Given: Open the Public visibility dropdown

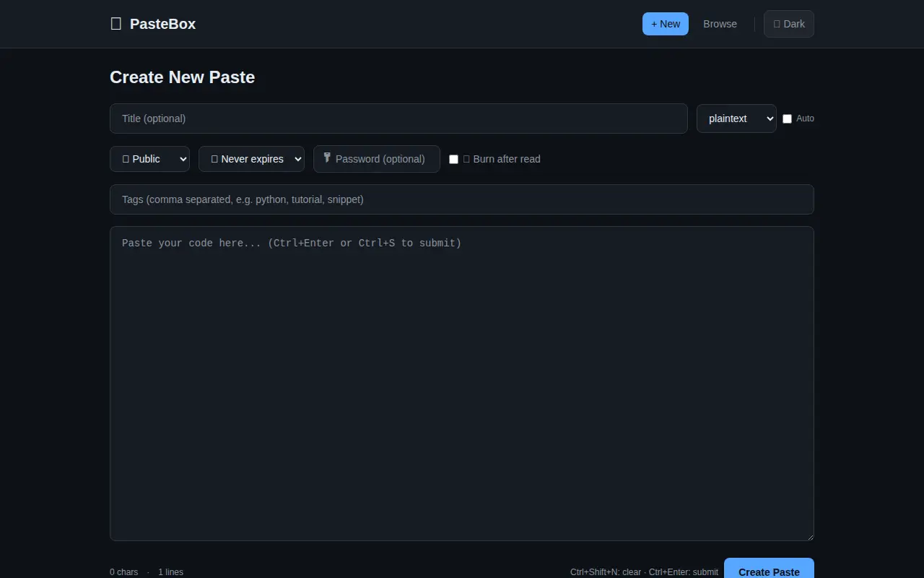Looking at the screenshot, I should coord(149,159).
